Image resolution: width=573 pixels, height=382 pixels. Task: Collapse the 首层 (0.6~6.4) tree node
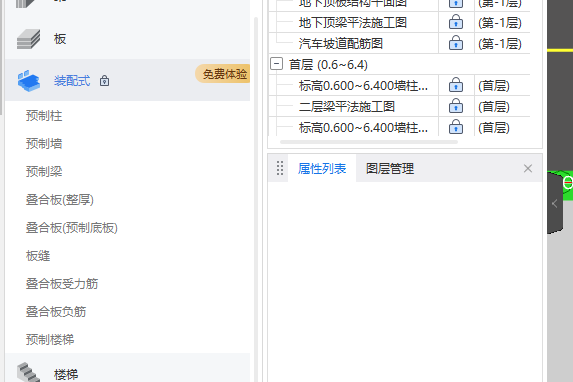point(277,64)
